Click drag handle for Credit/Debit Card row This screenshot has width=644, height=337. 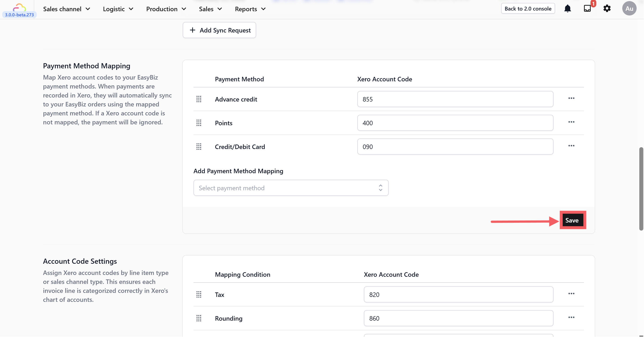pos(199,147)
